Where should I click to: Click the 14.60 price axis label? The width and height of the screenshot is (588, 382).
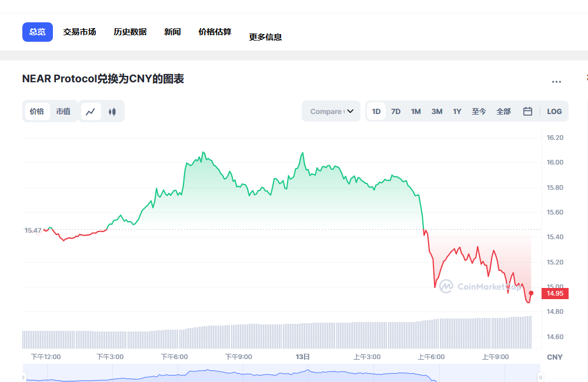[555, 337]
